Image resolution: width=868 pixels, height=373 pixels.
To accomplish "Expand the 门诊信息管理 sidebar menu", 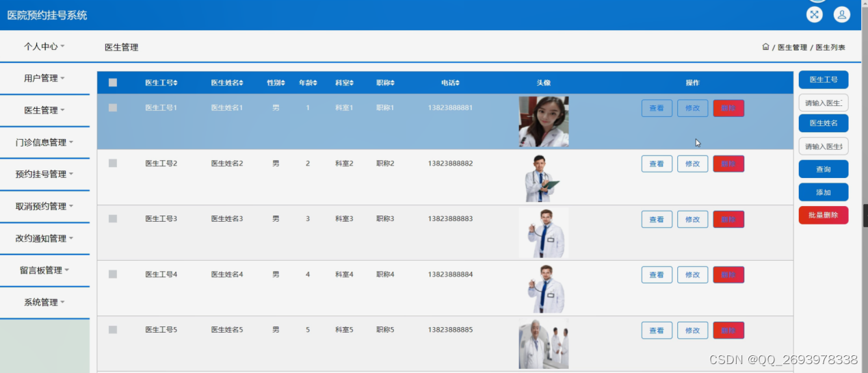I will click(44, 142).
